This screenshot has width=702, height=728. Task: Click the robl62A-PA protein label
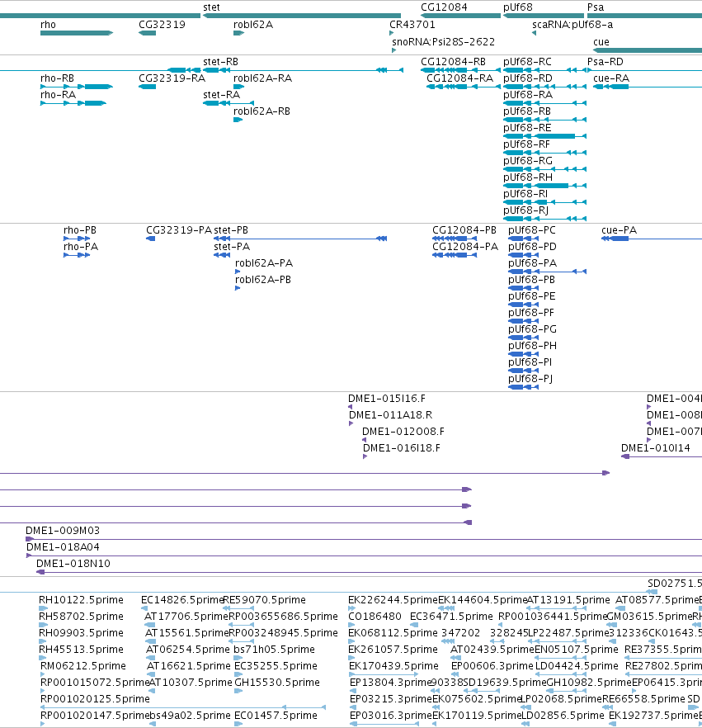[x=263, y=263]
